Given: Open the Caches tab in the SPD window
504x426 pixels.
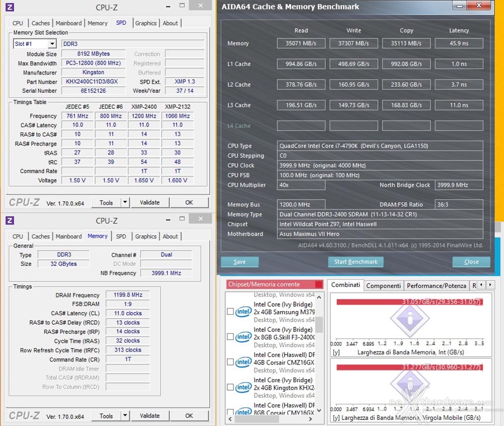Looking at the screenshot, I should pos(40,23).
